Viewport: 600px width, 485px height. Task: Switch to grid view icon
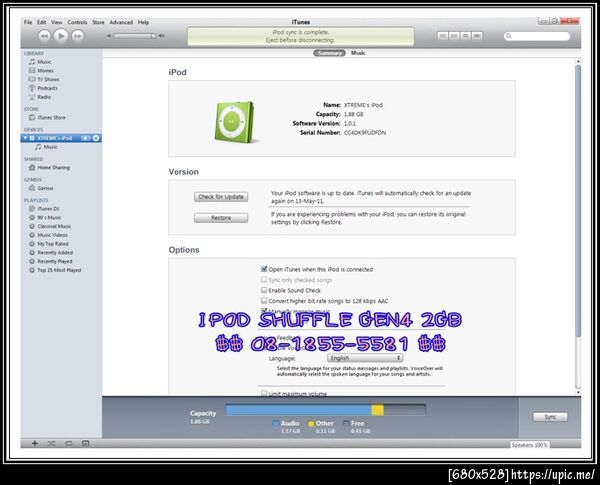tap(466, 36)
